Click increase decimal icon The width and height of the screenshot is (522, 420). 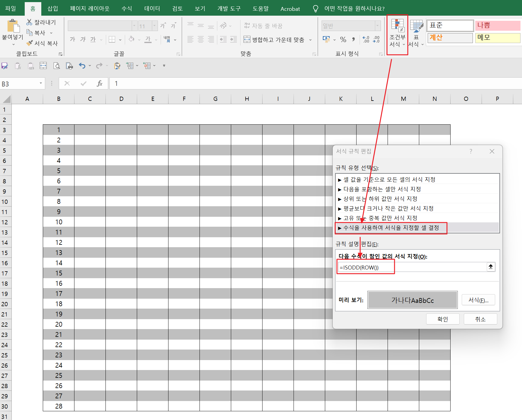tap(366, 39)
